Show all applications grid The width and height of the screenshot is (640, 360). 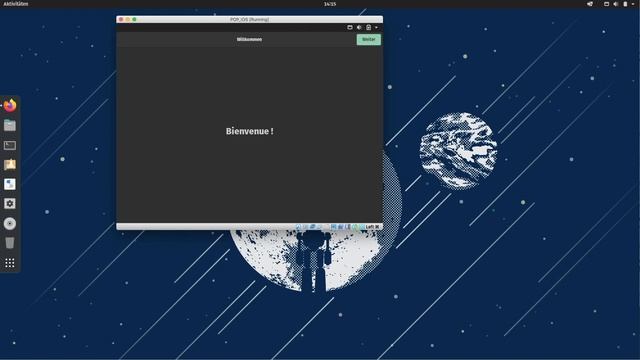click(x=10, y=263)
